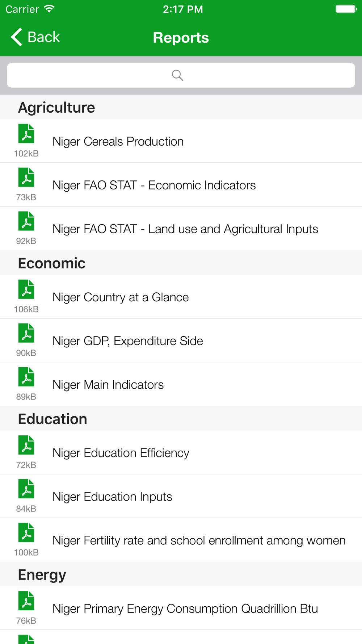Tap the 84kB PDF icon for Education Inputs

(26, 489)
